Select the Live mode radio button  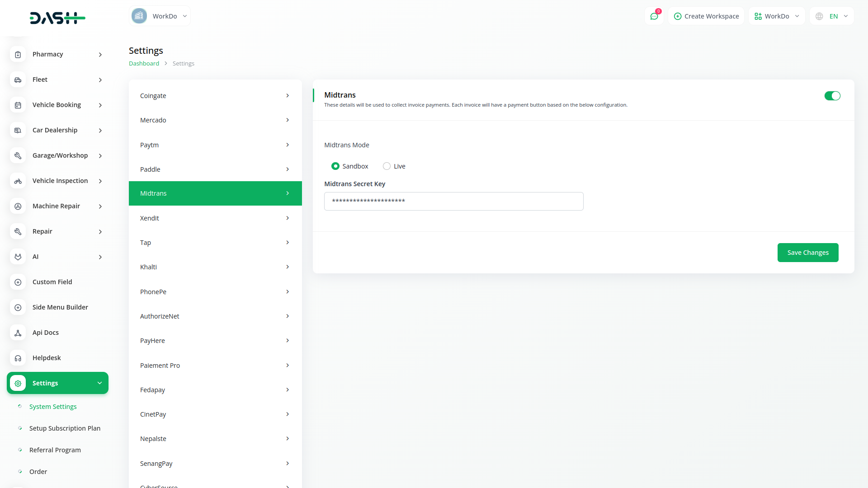[387, 166]
